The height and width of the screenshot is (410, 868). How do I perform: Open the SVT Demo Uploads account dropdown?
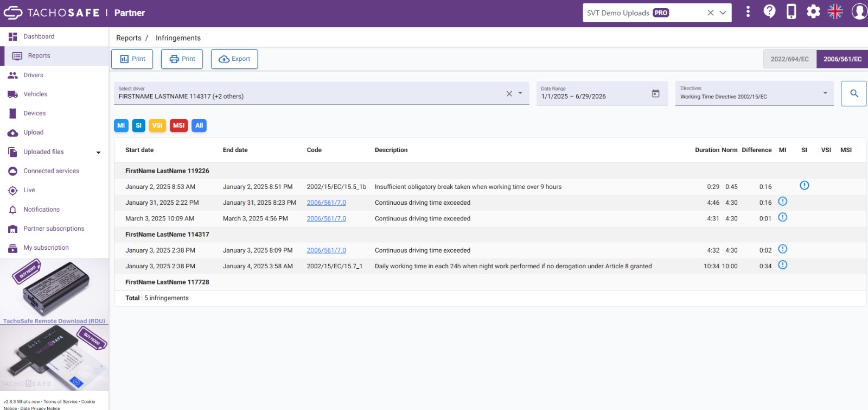(723, 12)
